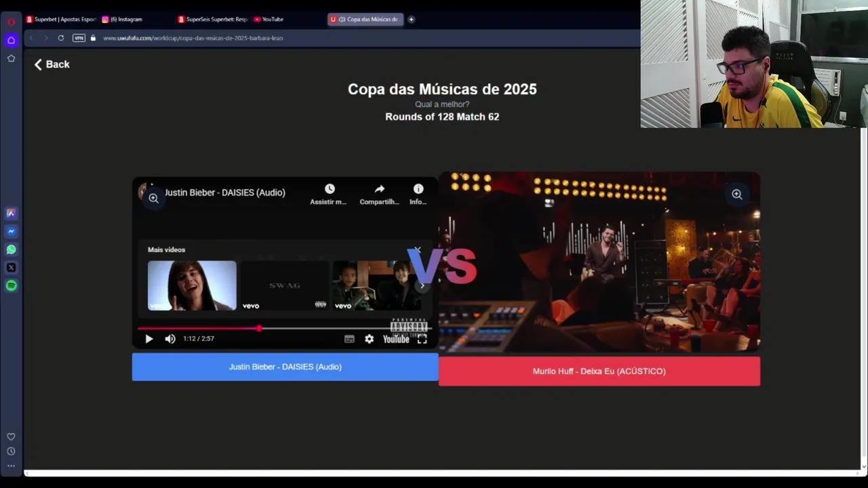
Task: Vote for Justin Bieber - DAISIES (Audio)
Action: tap(285, 367)
